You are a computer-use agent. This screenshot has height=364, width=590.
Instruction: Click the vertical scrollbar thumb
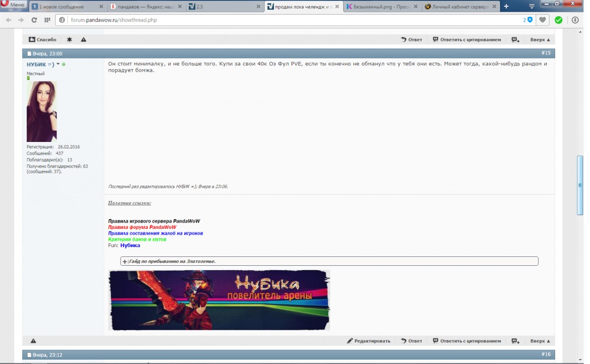click(580, 186)
